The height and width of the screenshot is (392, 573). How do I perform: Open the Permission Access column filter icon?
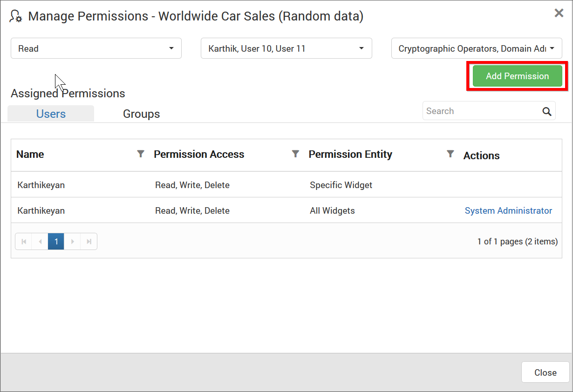(x=295, y=154)
